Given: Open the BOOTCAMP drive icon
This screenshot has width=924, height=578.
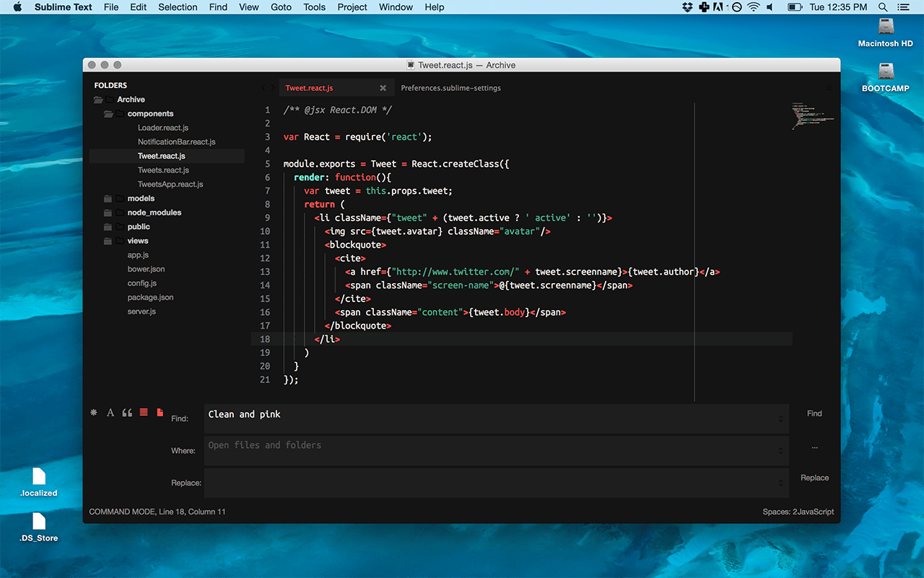Looking at the screenshot, I should (886, 72).
